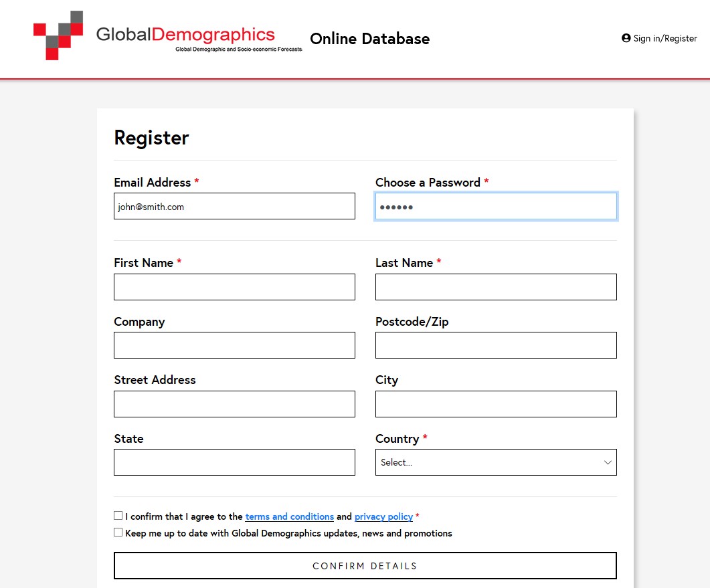
Task: Click the Global Demographics logo
Action: tap(167, 35)
